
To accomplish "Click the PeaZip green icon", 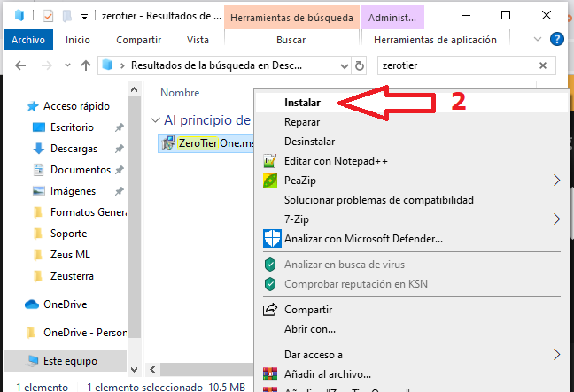I will (x=270, y=181).
